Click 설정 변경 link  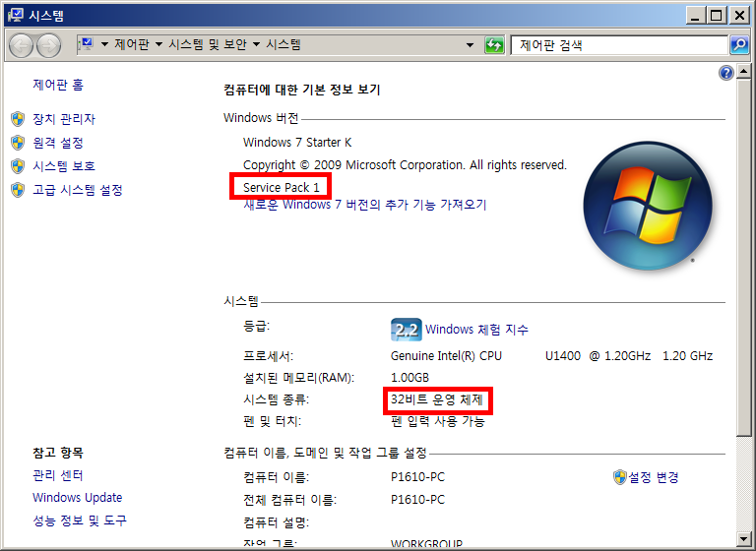tap(654, 477)
